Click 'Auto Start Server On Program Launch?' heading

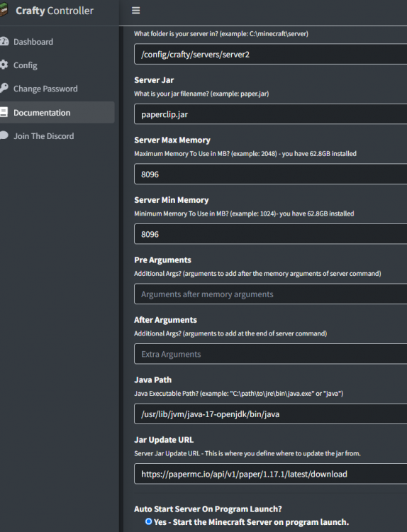click(208, 509)
